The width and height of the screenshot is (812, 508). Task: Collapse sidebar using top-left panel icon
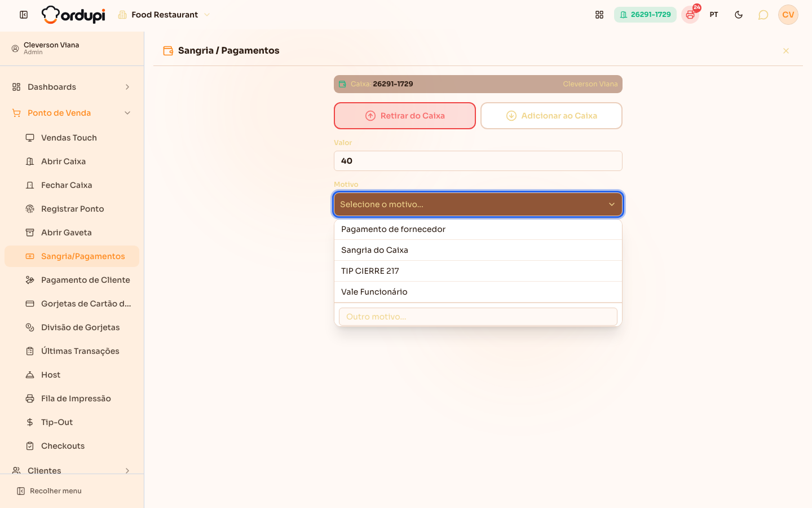[x=24, y=15]
